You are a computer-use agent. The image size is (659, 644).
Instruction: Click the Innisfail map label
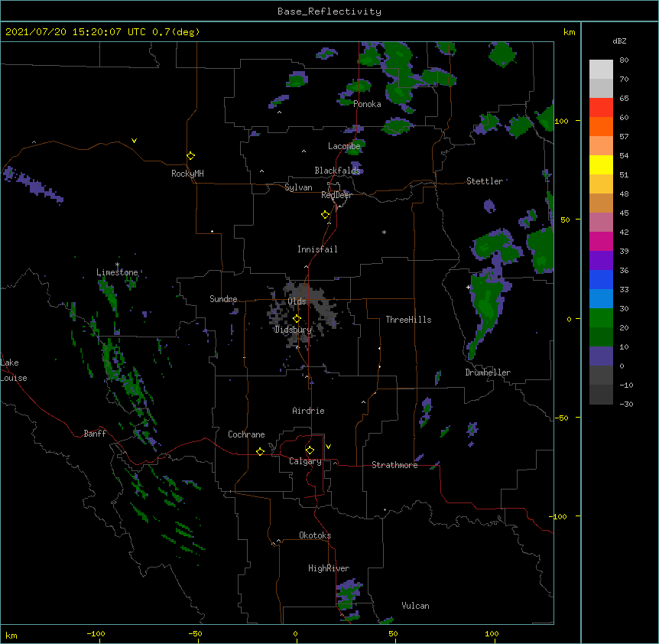pyautogui.click(x=317, y=249)
